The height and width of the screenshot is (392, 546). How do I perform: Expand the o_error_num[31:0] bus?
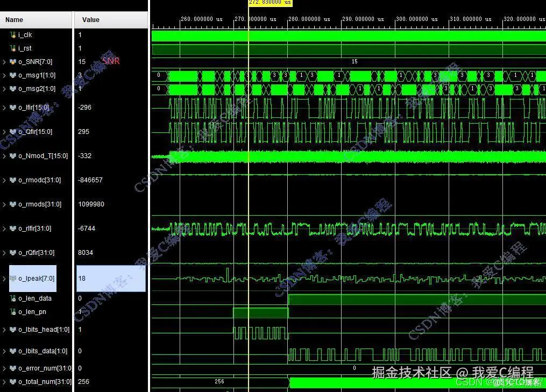pyautogui.click(x=3, y=368)
